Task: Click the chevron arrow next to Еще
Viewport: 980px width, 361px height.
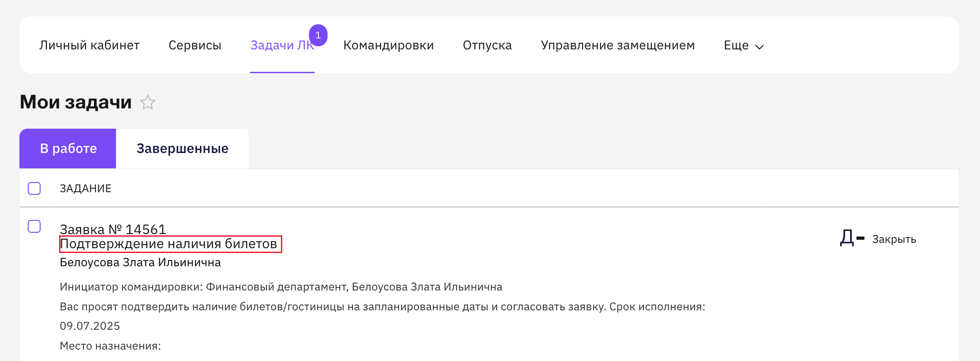Action: [759, 46]
